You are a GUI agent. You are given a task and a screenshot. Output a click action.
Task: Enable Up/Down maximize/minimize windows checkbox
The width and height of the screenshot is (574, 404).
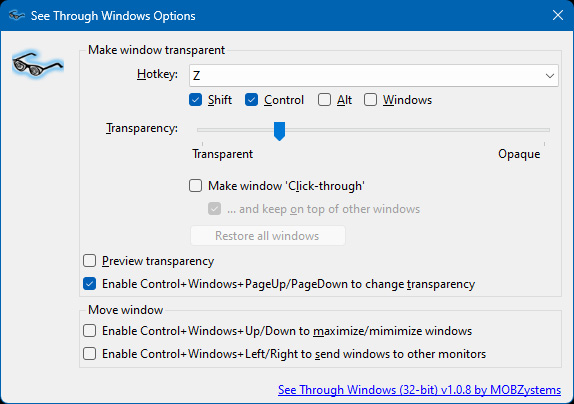(x=90, y=330)
